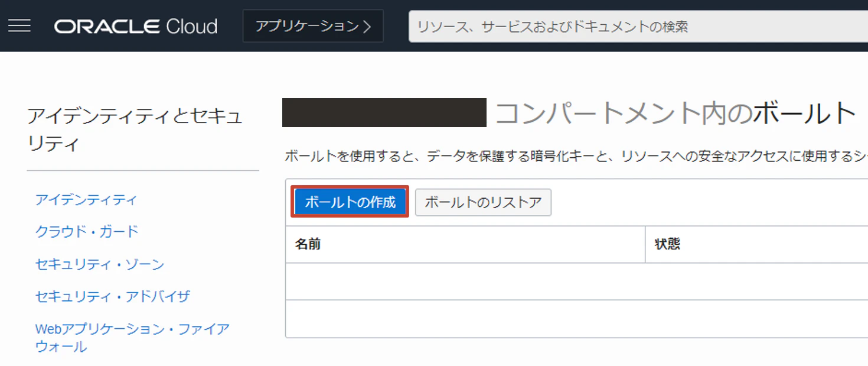Open the アプリケーション navigator
This screenshot has width=868, height=366.
point(307,25)
